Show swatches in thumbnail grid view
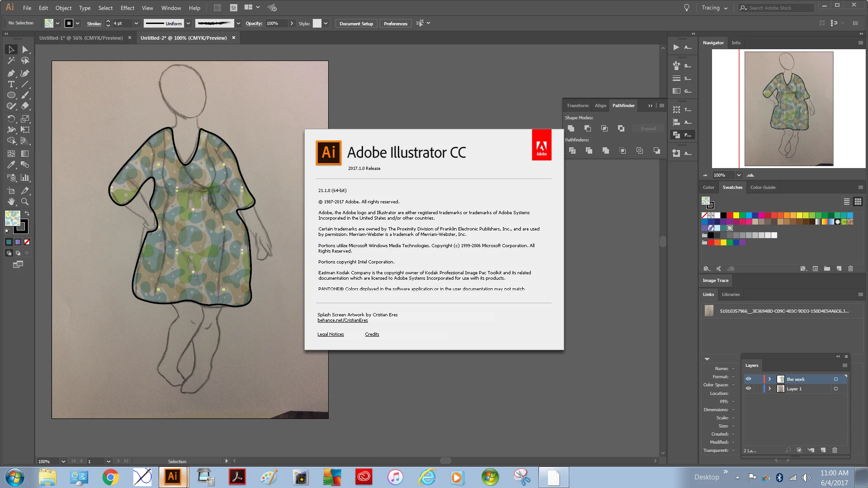 [858, 202]
